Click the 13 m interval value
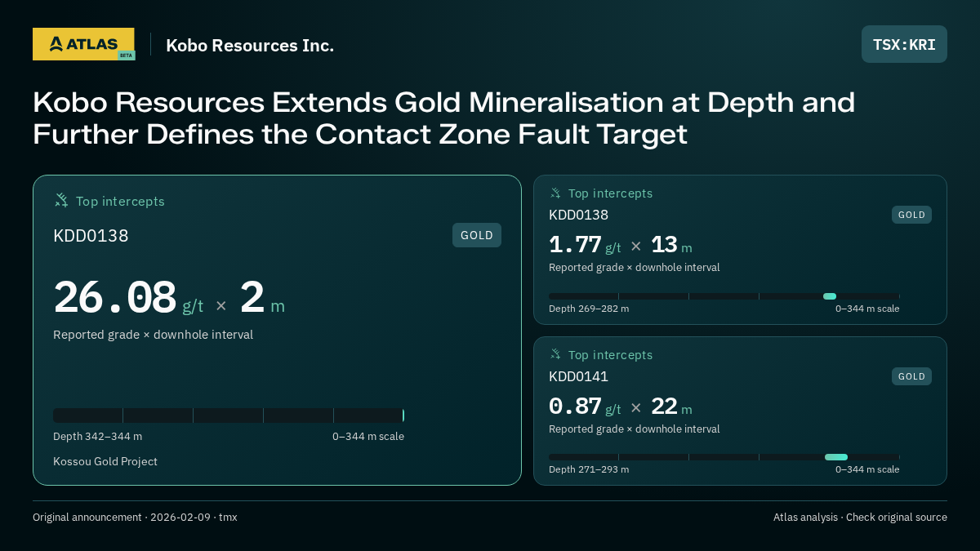 click(671, 245)
